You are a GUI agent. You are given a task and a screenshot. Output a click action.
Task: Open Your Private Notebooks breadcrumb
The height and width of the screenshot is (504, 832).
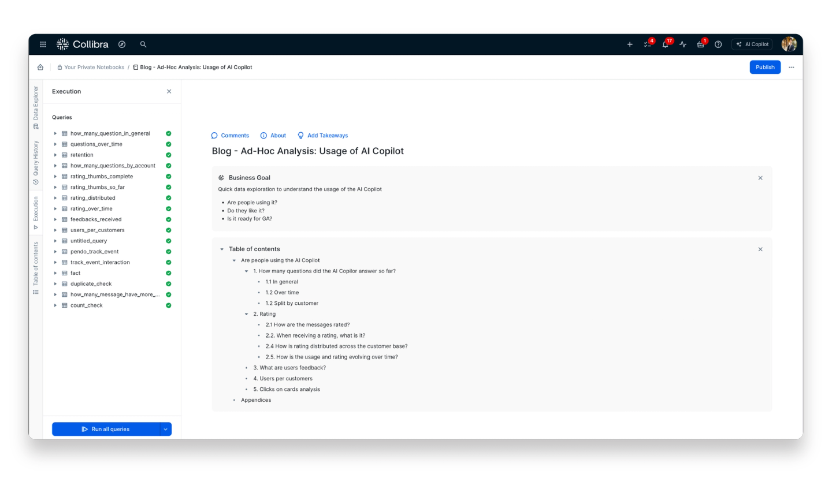(95, 67)
